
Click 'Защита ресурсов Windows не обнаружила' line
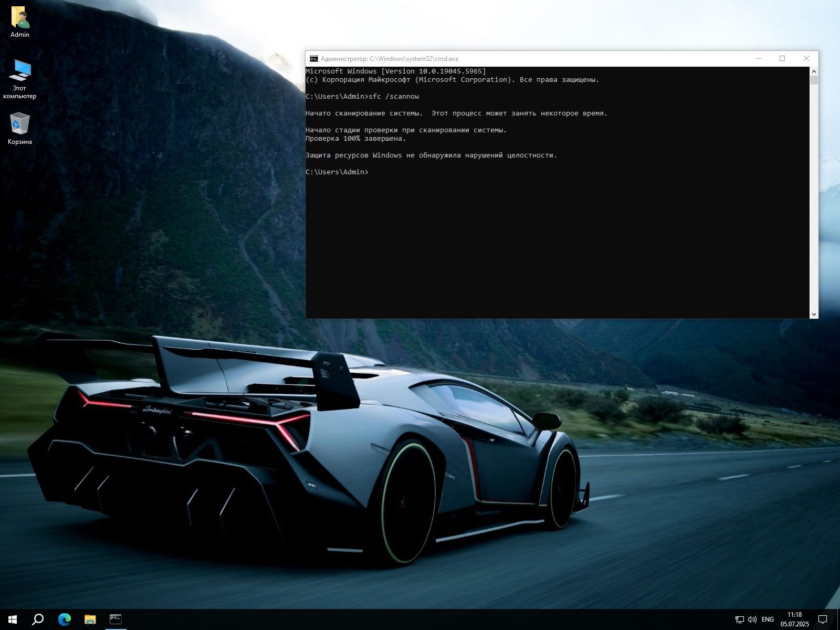click(x=431, y=155)
